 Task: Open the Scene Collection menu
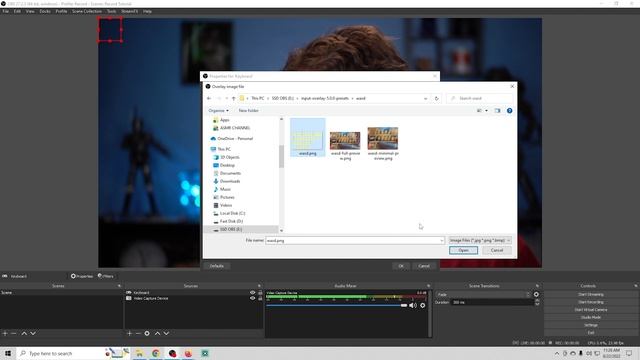pyautogui.click(x=87, y=11)
